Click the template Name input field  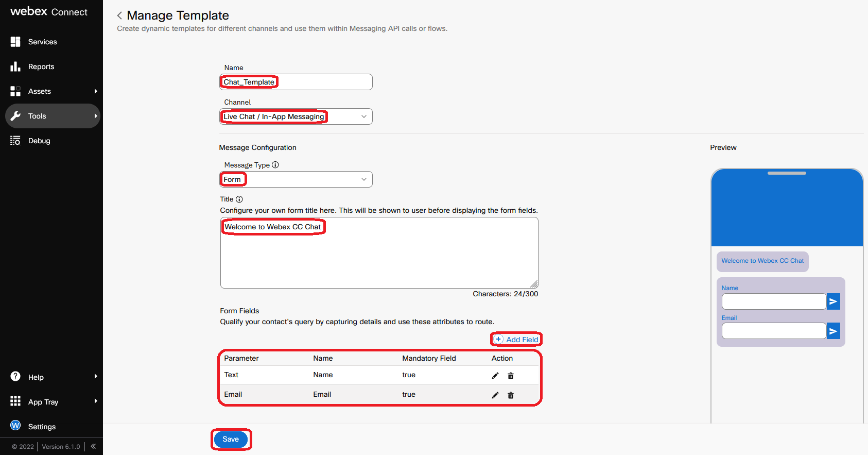pyautogui.click(x=296, y=82)
